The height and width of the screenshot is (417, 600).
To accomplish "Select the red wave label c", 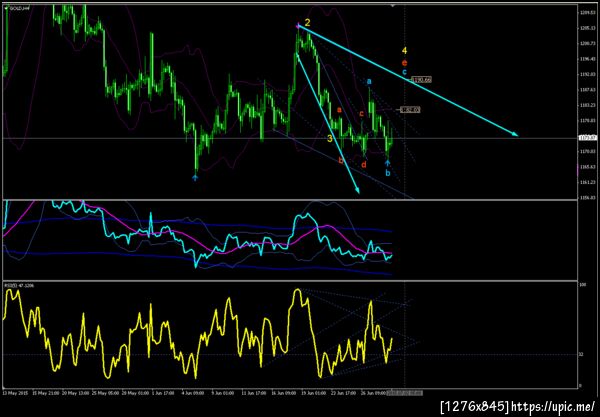I will point(361,114).
